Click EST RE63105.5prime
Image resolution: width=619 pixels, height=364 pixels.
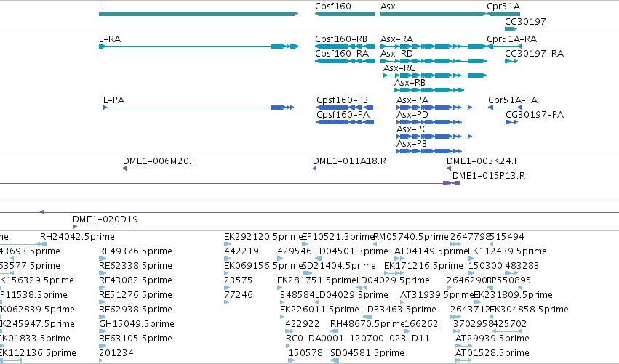[103, 347]
